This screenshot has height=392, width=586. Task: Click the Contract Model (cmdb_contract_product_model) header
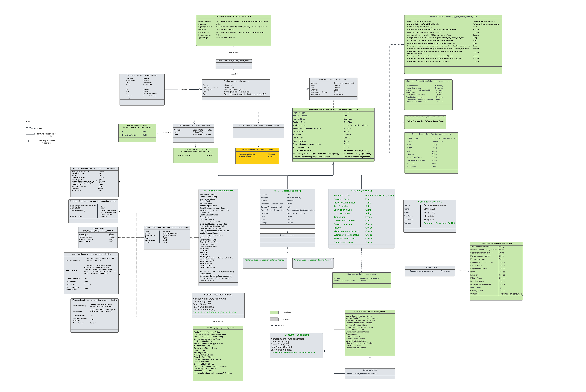click(258, 126)
